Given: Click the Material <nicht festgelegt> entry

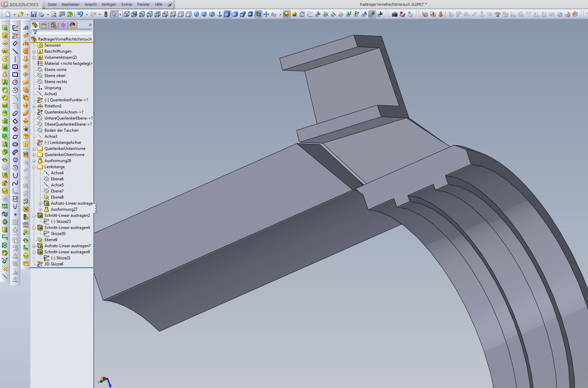Looking at the screenshot, I should pos(68,63).
